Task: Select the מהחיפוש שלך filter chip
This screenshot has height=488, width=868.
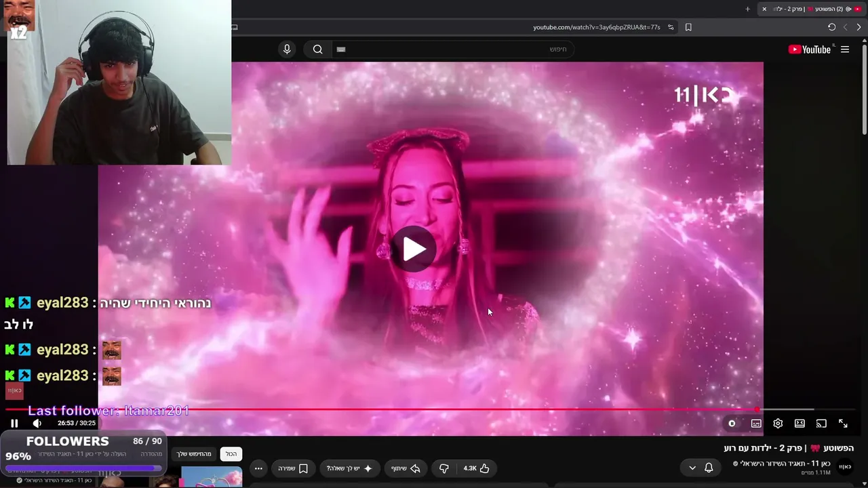Action: (195, 454)
